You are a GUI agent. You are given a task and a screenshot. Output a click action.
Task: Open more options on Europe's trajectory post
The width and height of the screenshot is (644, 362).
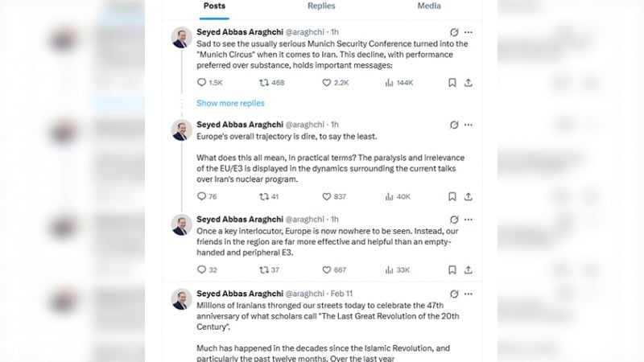click(x=469, y=125)
